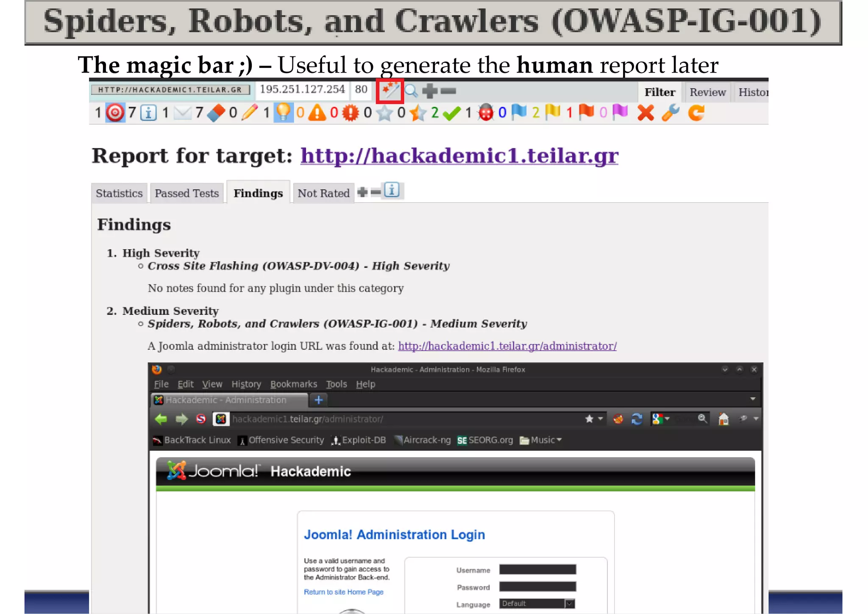Switch to the Passed Tests tab
The image size is (868, 614).
point(186,193)
